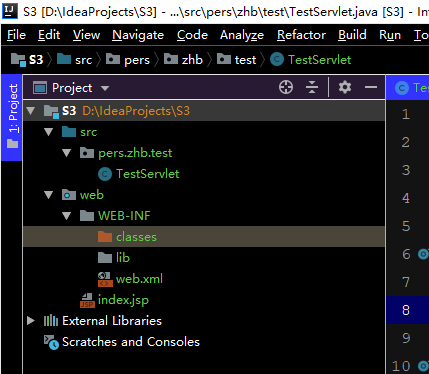Expand External Libraries node
The image size is (429, 374).
31,321
